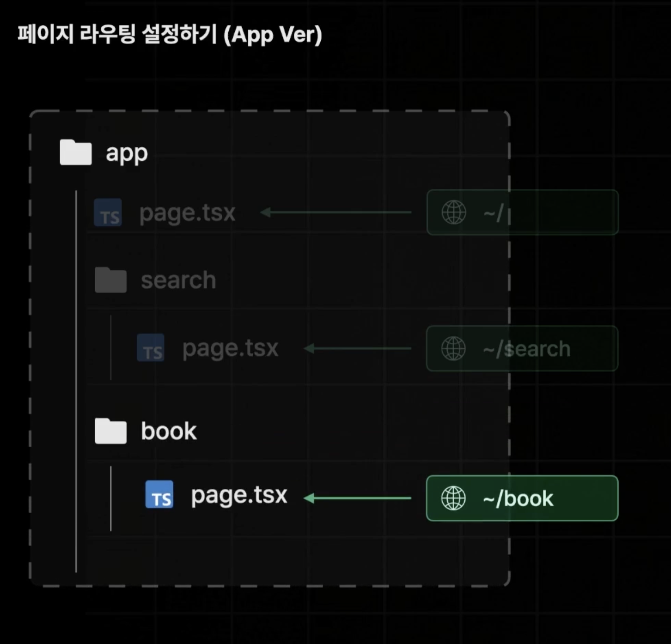Click TS icon of book's page.tsx
671x644 pixels.
[159, 494]
